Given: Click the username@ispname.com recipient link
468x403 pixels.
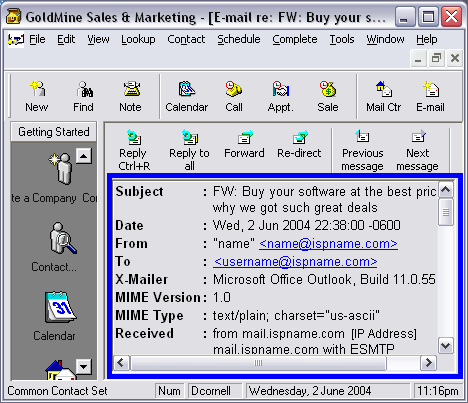Looking at the screenshot, I should 295,262.
